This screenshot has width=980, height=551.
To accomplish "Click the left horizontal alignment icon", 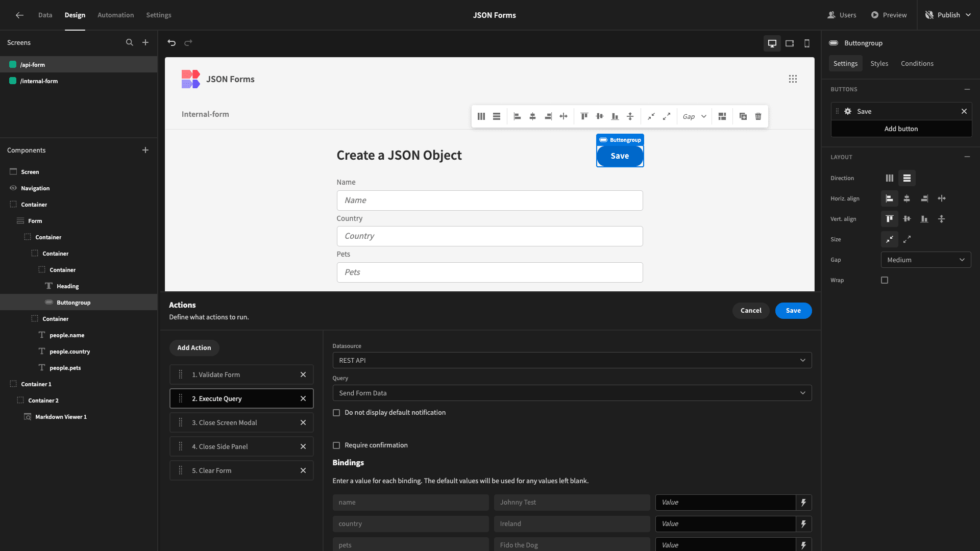I will pyautogui.click(x=889, y=198).
